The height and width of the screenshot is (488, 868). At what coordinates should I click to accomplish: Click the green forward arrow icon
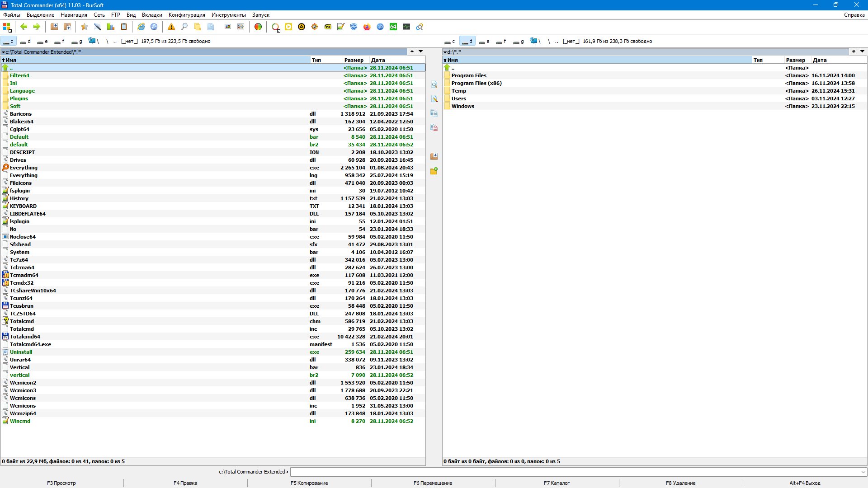tap(37, 27)
